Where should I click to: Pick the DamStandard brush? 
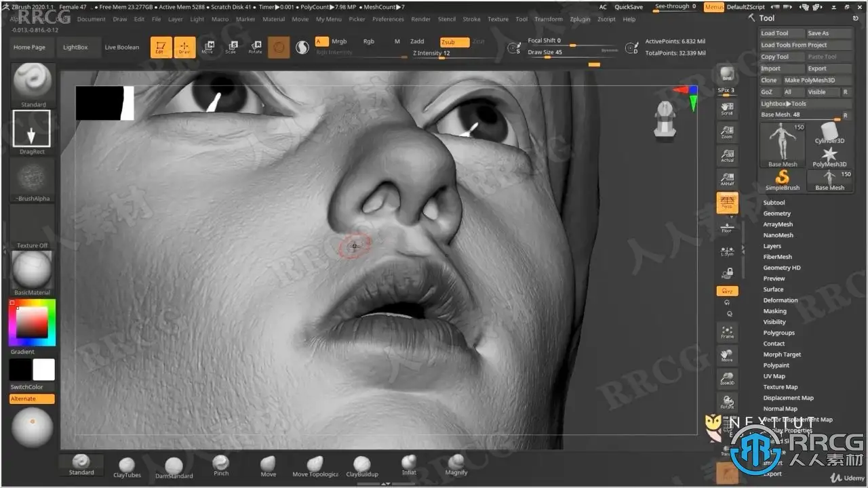click(174, 466)
